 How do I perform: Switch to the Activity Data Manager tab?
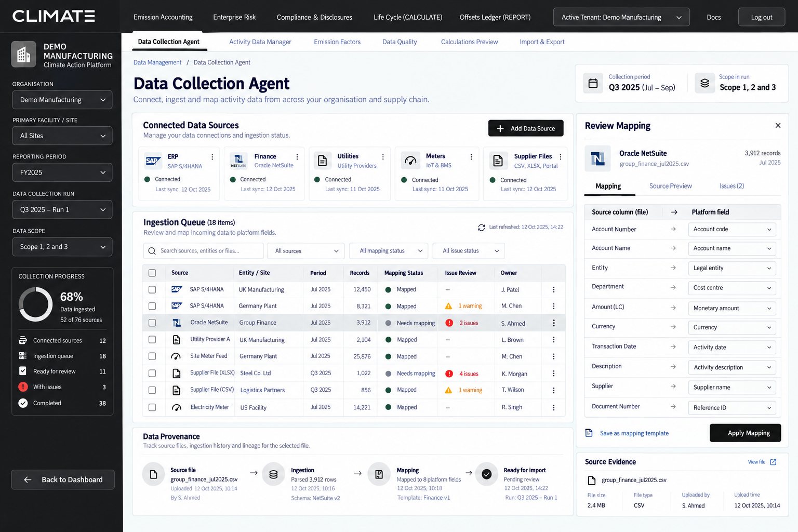click(260, 42)
